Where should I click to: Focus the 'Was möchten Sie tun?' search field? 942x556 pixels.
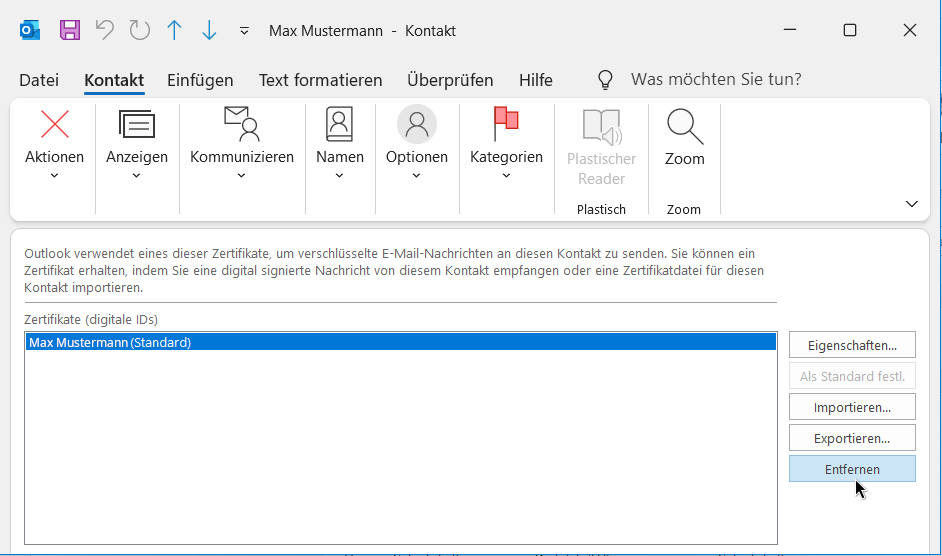point(716,79)
